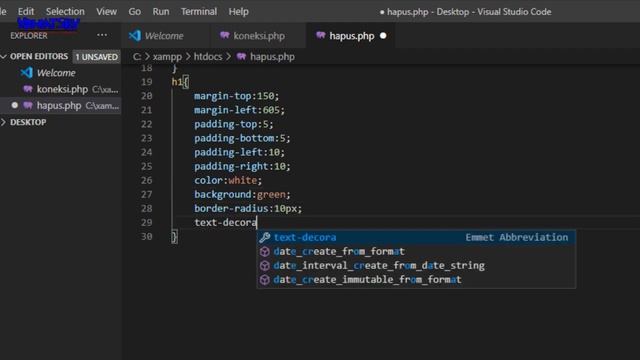Viewport: 640px width, 360px height.
Task: Click the 1 UNSAVED badge
Action: tap(96, 57)
